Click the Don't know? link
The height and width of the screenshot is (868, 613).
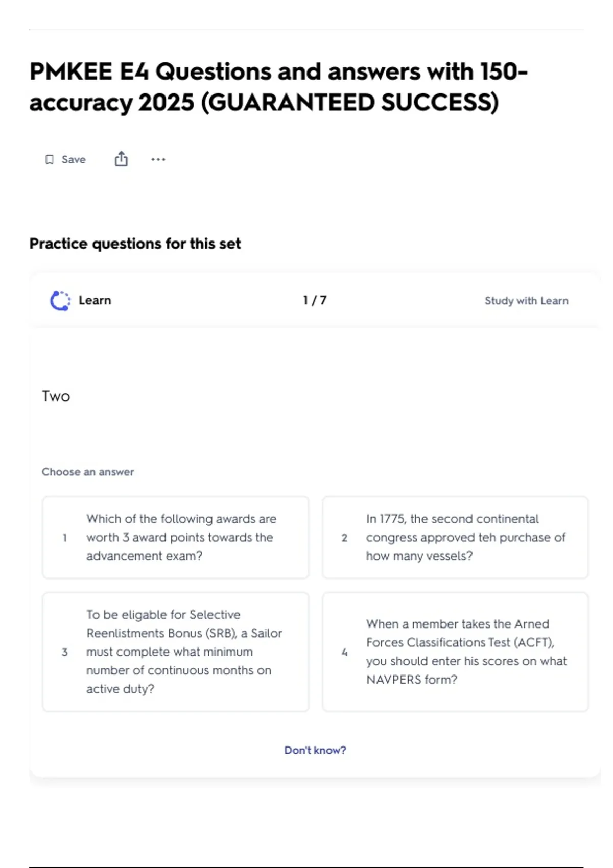(x=315, y=750)
